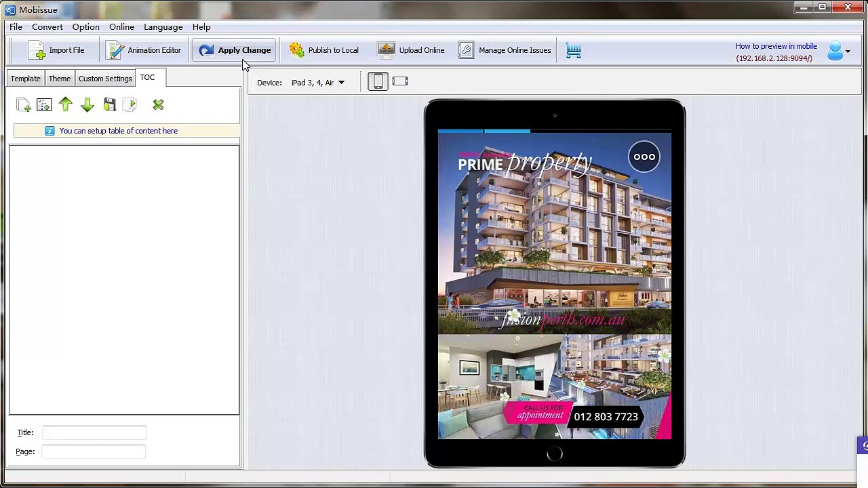Click Publish to Local
The height and width of the screenshot is (488, 868).
[x=323, y=50]
